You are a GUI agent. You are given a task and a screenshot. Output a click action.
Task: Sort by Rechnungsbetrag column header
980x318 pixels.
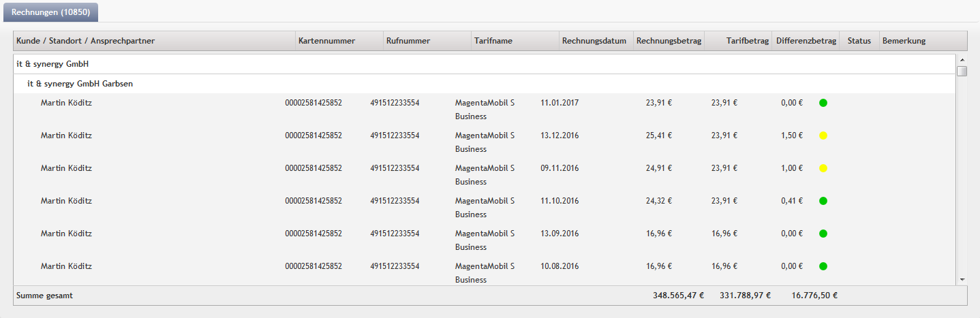tap(669, 41)
